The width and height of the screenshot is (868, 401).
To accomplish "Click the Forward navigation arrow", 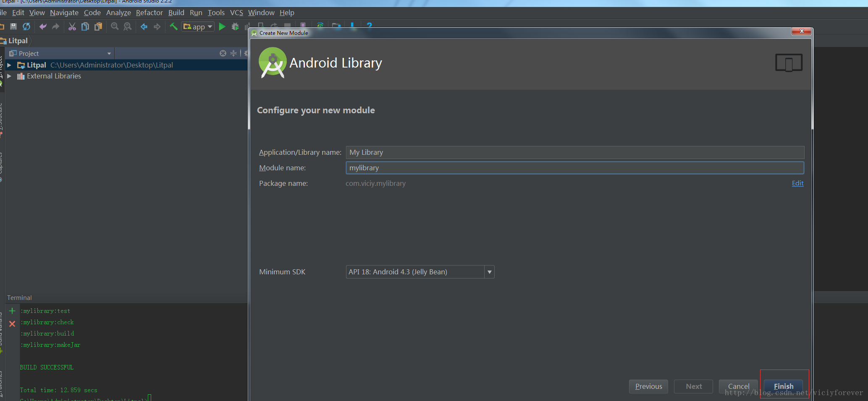I will 157,26.
